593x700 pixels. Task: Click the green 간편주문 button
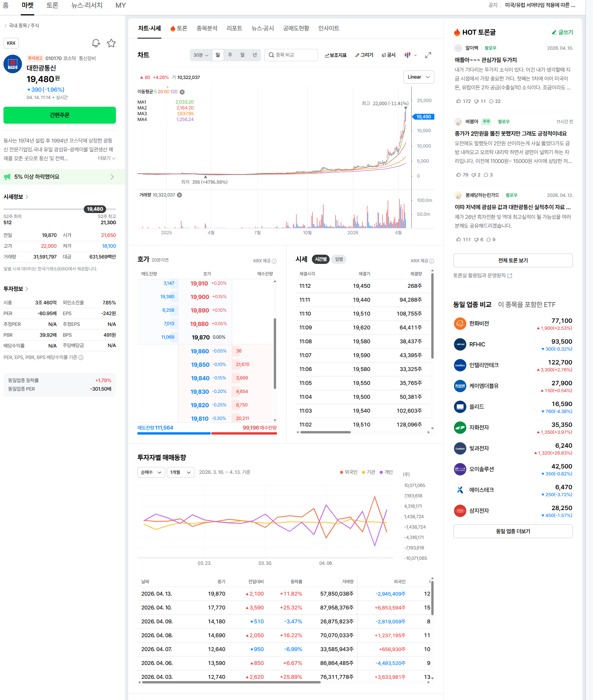(x=60, y=115)
